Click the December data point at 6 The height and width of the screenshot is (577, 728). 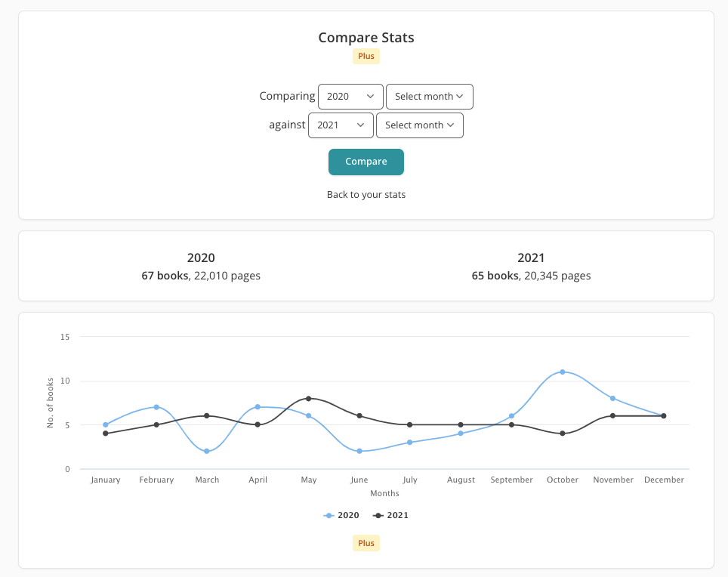(664, 416)
